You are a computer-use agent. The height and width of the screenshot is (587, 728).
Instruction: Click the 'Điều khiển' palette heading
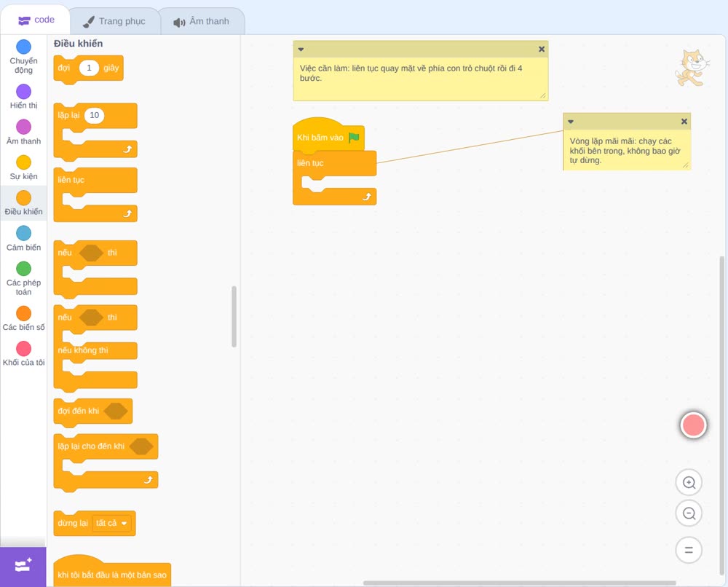(79, 44)
